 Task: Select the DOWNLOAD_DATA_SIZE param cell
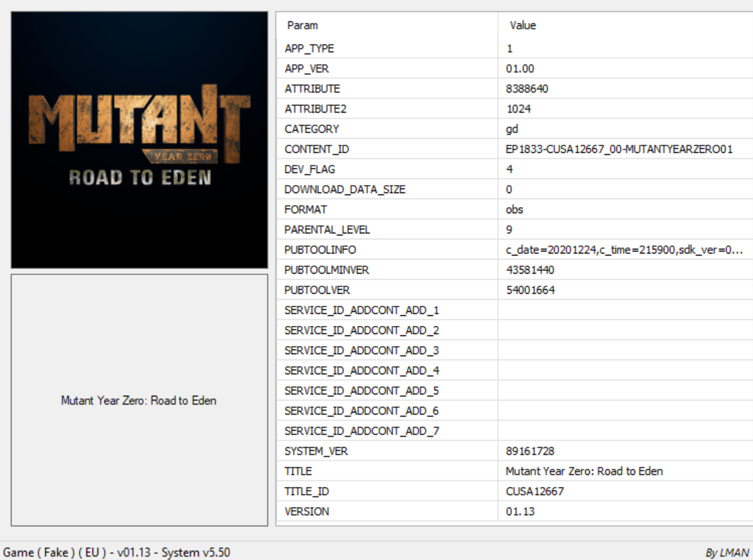tap(387, 190)
